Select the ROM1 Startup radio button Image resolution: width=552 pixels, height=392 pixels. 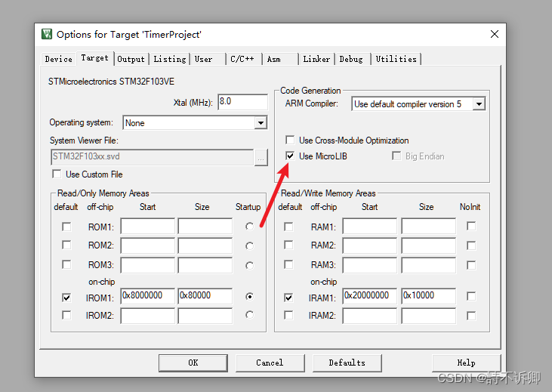click(249, 227)
